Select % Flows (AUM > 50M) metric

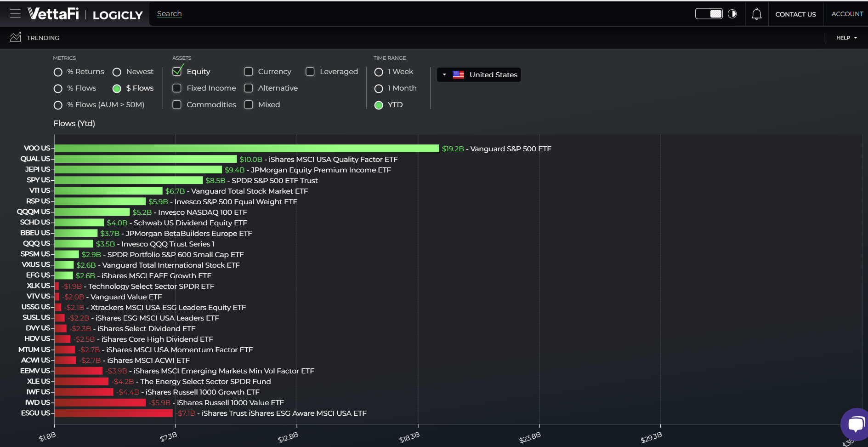click(58, 105)
